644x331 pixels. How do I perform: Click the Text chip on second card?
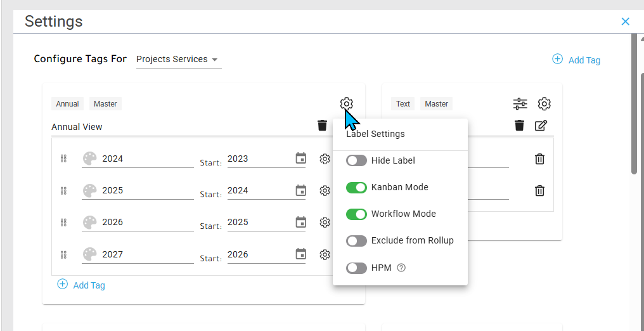click(x=403, y=104)
